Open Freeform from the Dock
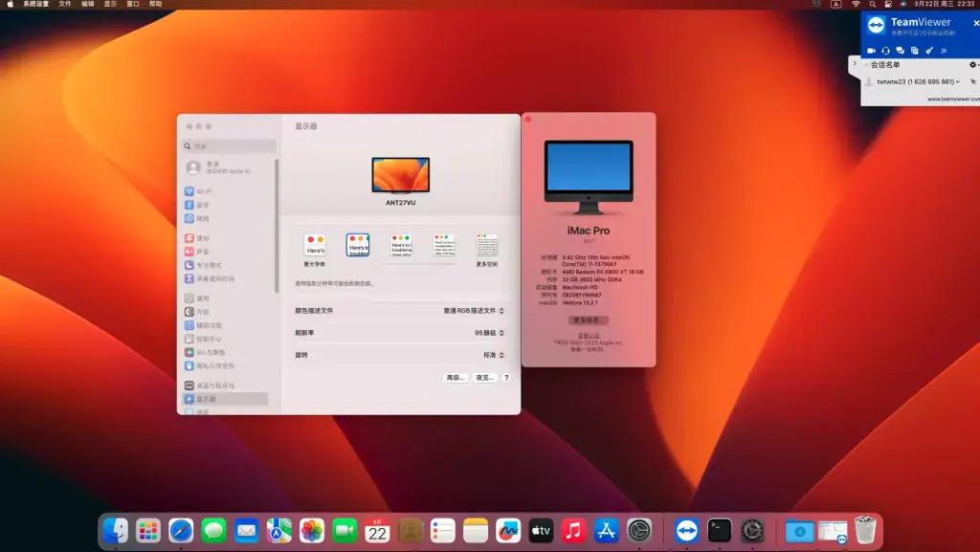Screen dimensions: 980x552 click(508, 531)
